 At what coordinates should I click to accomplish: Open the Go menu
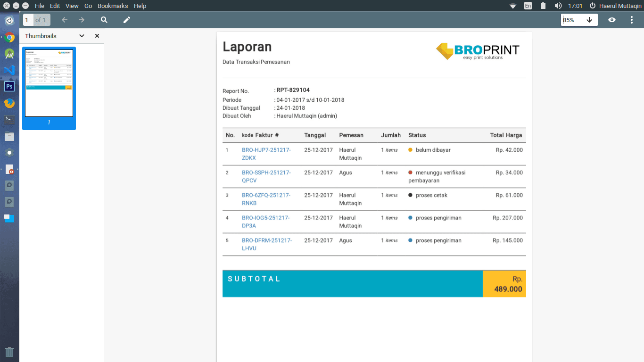tap(88, 6)
